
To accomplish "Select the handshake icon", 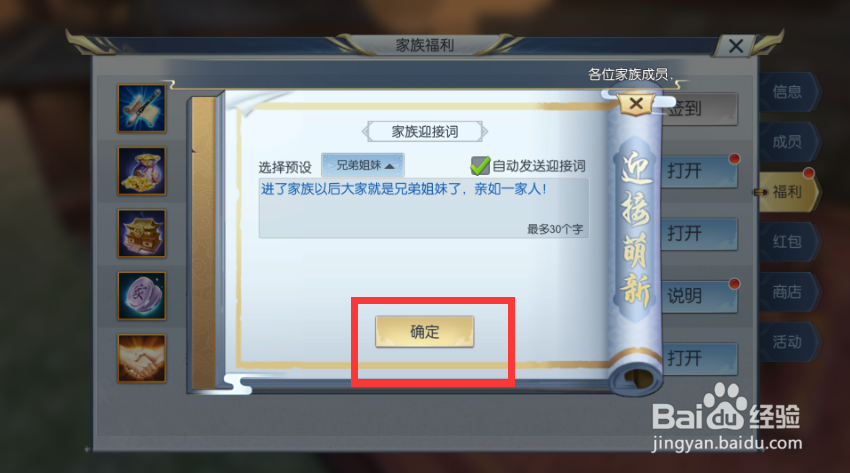I will [x=141, y=358].
